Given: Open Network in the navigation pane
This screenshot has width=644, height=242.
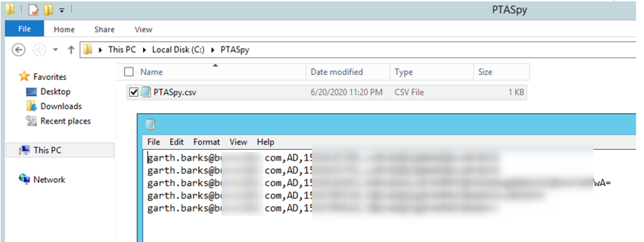Looking at the screenshot, I should coord(49,180).
